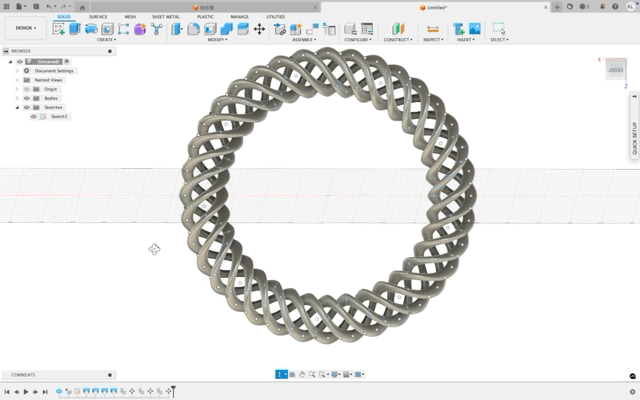Collapse the Sketches folder in browser
The width and height of the screenshot is (640, 400).
(x=17, y=107)
